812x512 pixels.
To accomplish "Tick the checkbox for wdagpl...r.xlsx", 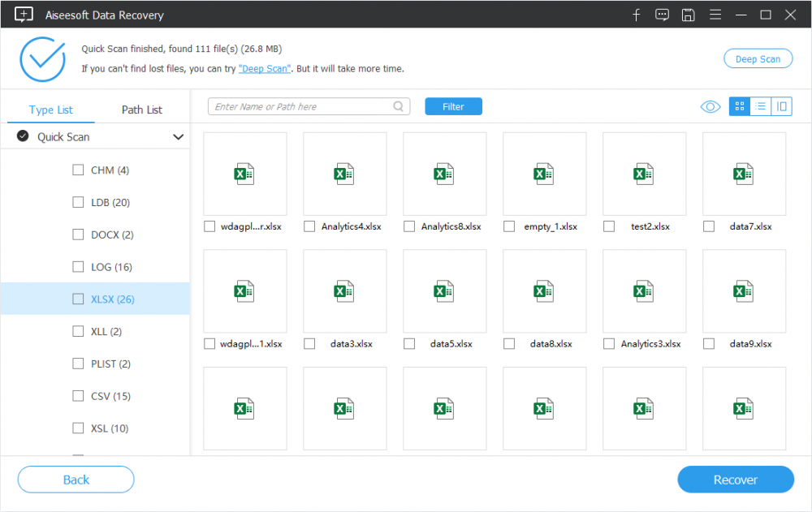I will coord(209,226).
